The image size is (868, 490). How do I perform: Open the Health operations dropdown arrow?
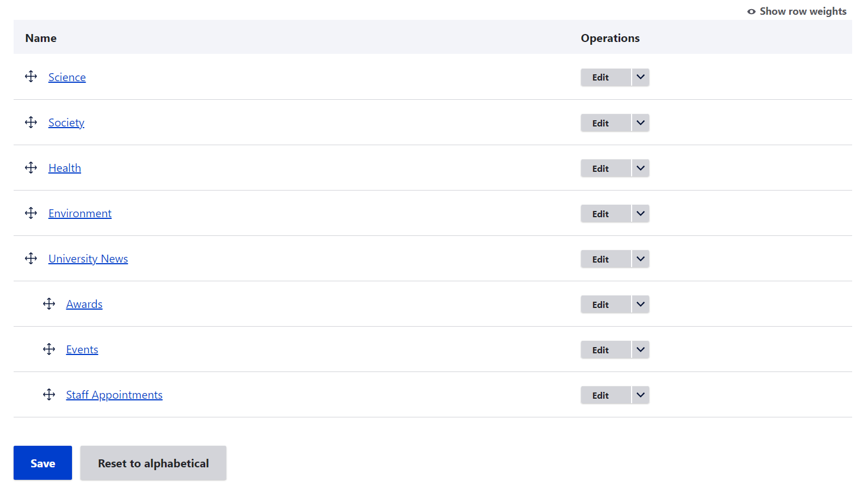click(641, 168)
